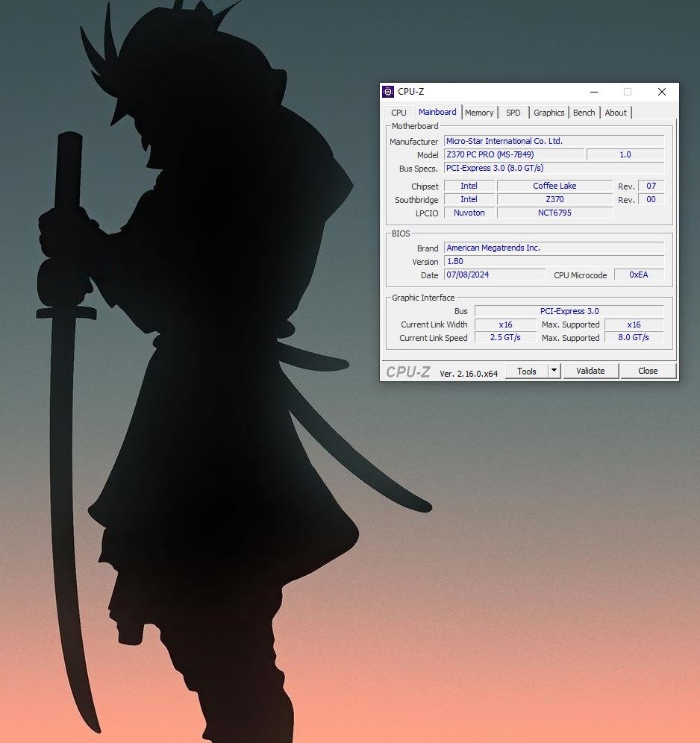This screenshot has height=743, width=700.
Task: Click the LPCIO Nuvoton field
Action: coord(469,213)
